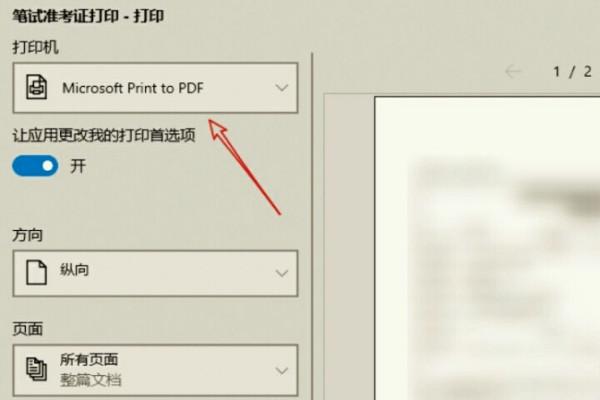
Task: Click the 打印机 section label
Action: (x=35, y=47)
